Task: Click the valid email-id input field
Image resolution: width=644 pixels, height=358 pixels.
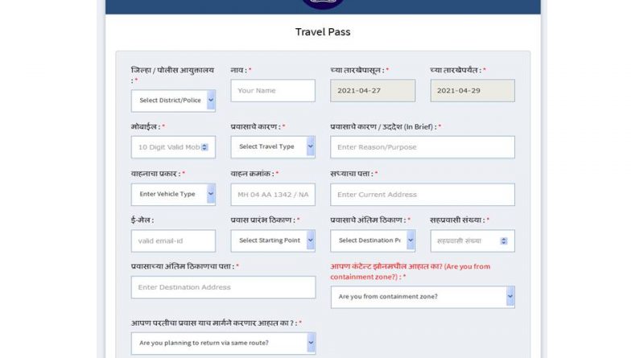Action: coord(173,241)
